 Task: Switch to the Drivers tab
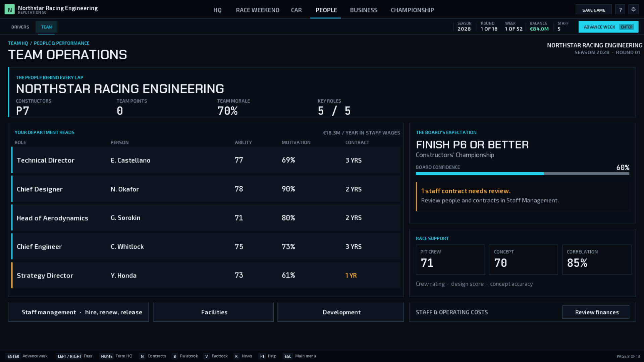coord(20,27)
